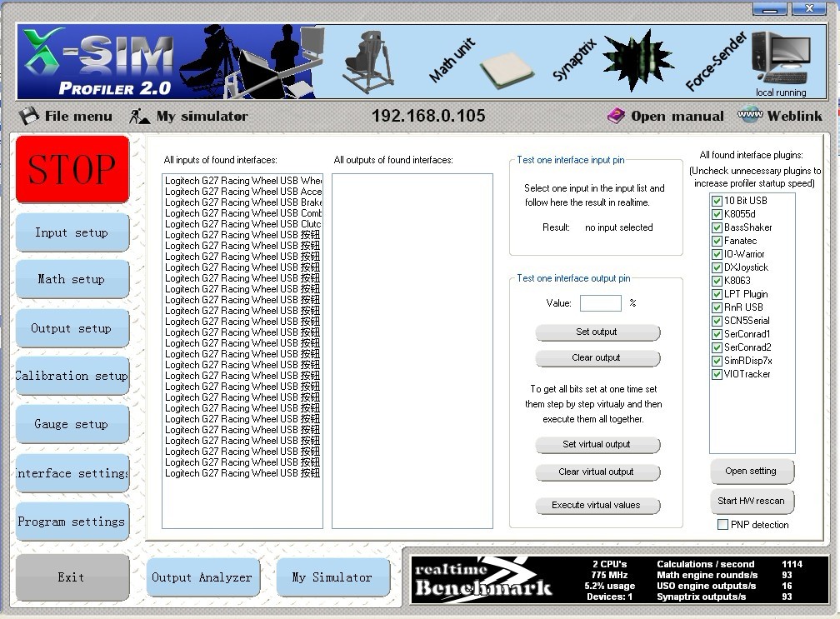
Task: Open the My simulator menu
Action: click(188, 116)
